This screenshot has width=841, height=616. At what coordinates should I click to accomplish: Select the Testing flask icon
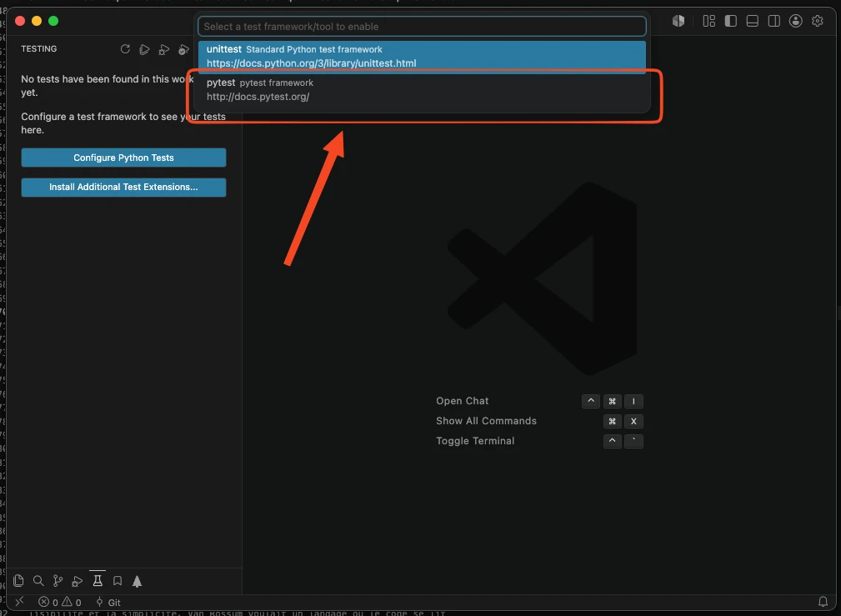pyautogui.click(x=98, y=580)
